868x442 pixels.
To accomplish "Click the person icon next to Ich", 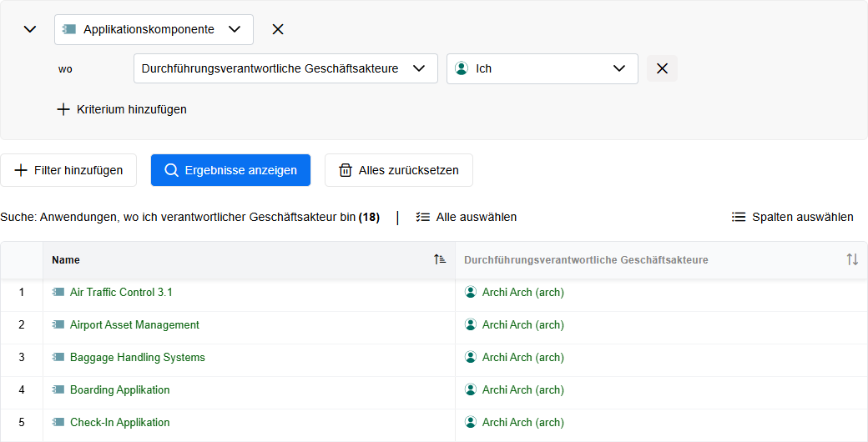I will [x=461, y=68].
